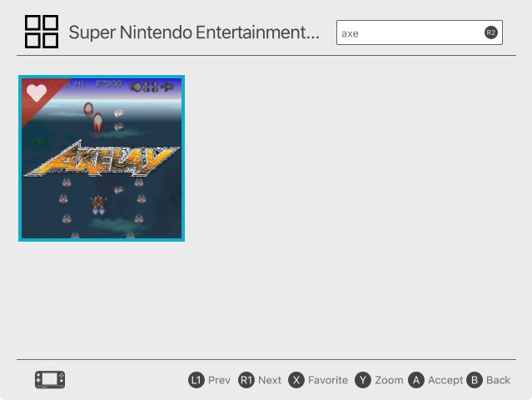
Task: Click the 'Super Nintendo Entertainment...' title
Action: [194, 32]
